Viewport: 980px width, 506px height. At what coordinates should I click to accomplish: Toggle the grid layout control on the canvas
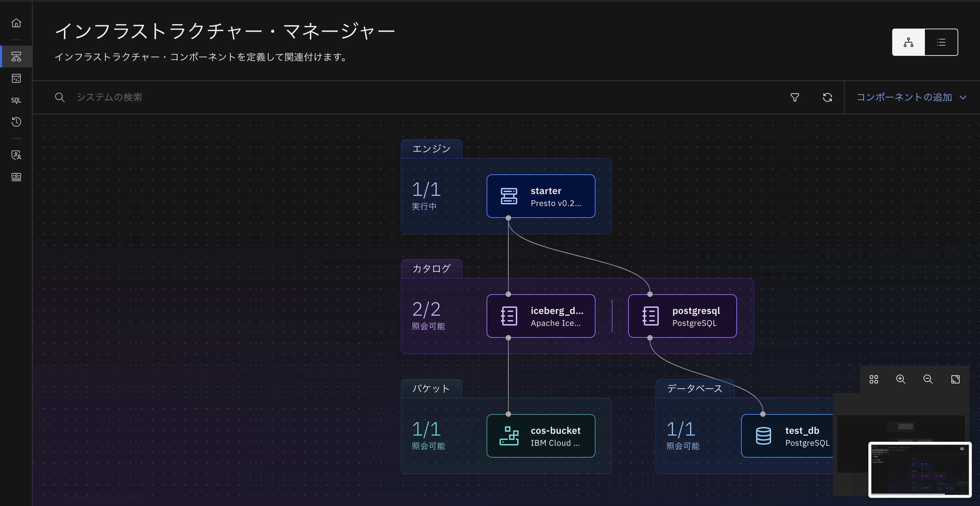pyautogui.click(x=873, y=379)
